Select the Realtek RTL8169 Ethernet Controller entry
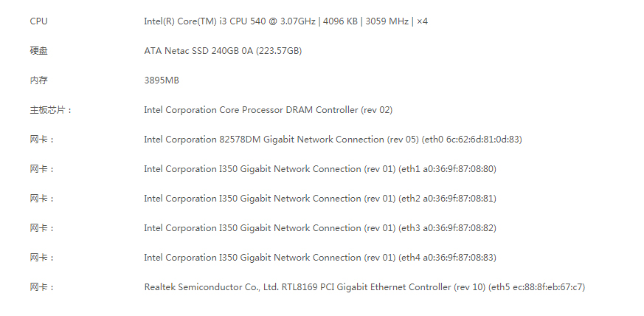The image size is (644, 316). (x=364, y=287)
